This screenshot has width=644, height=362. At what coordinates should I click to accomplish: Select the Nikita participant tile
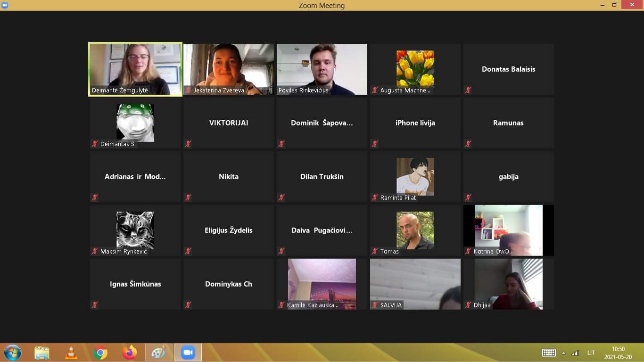[229, 177]
